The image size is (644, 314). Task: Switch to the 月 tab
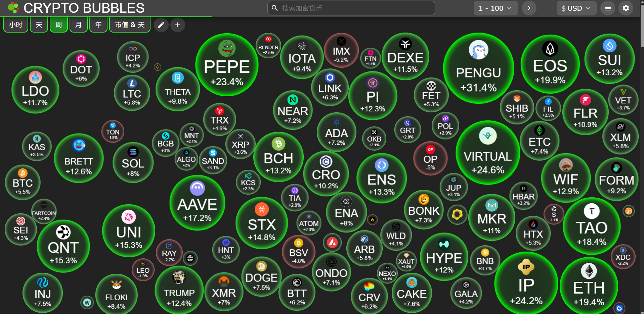pos(79,25)
